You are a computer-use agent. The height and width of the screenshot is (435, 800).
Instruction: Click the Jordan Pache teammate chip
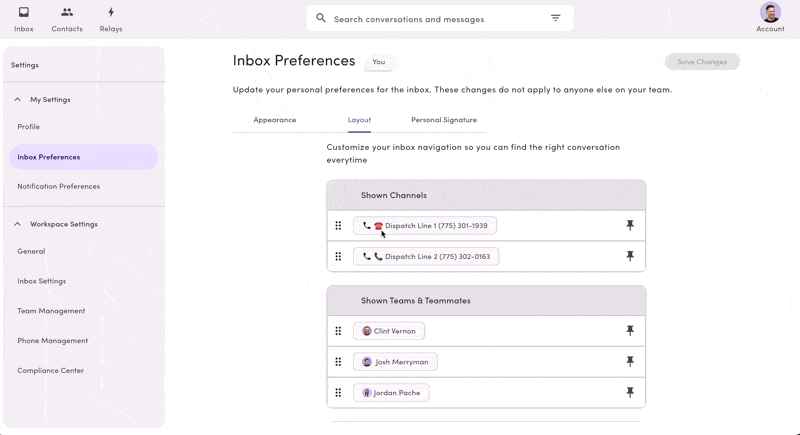pos(391,393)
